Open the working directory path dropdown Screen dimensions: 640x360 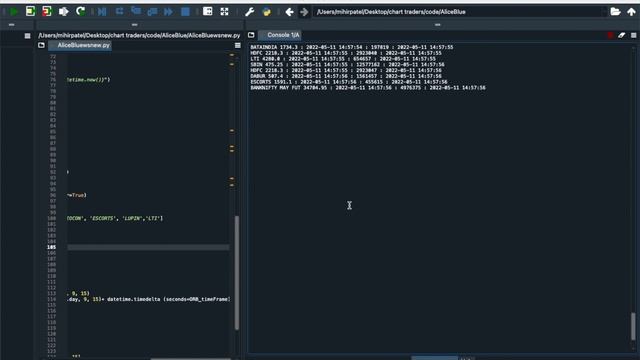[604, 12]
